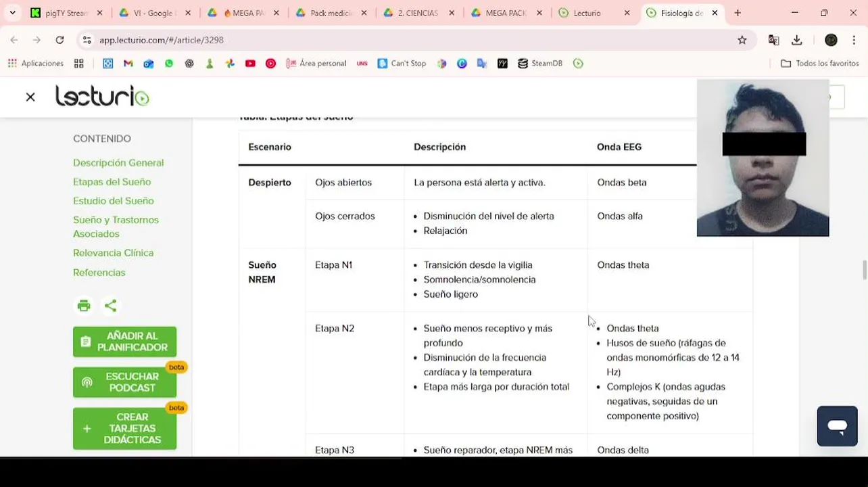
Task: Select 'Ondas delta' table cell
Action: pyautogui.click(x=623, y=450)
